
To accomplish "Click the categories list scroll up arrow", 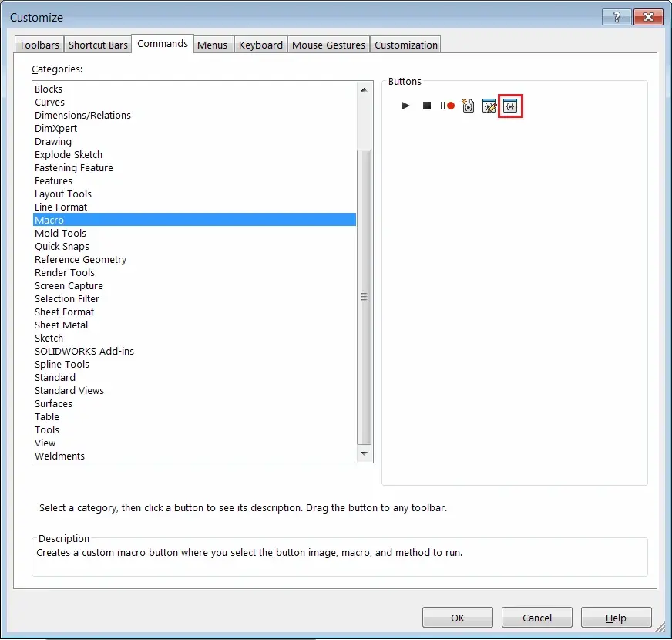I will coord(364,89).
